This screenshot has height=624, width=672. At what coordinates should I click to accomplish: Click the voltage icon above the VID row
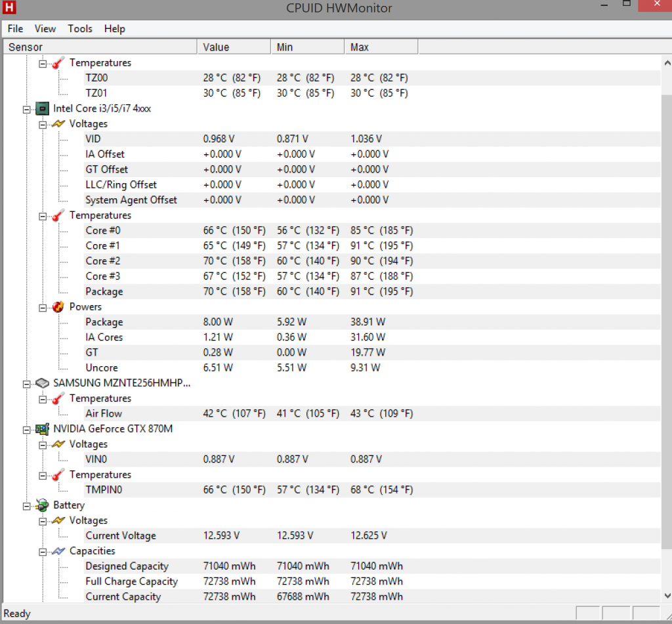point(58,124)
